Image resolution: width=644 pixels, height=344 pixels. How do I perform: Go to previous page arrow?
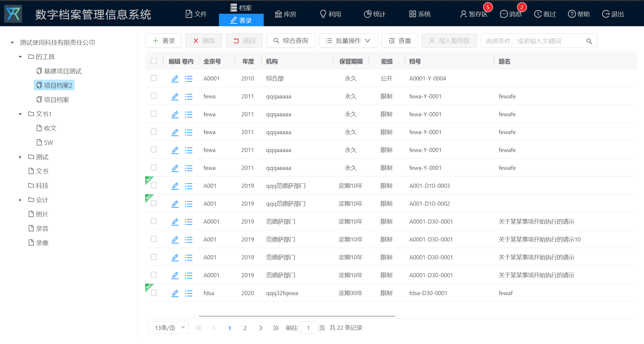coord(214,328)
